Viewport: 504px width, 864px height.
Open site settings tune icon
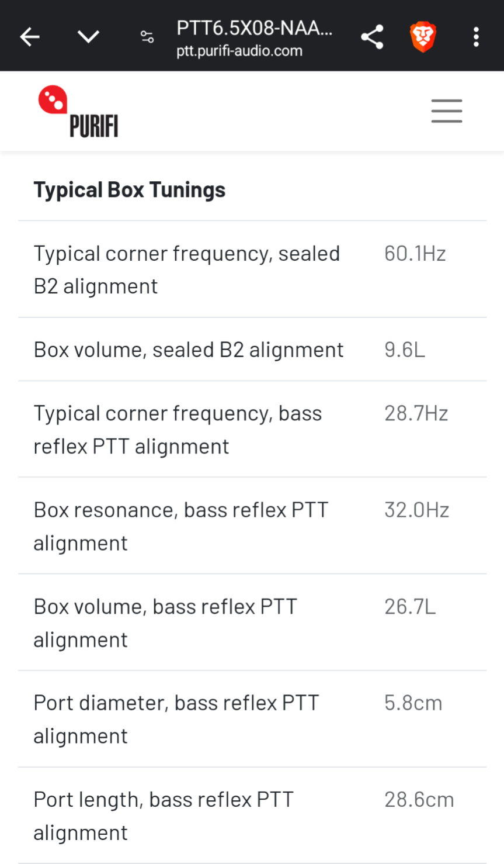(147, 37)
